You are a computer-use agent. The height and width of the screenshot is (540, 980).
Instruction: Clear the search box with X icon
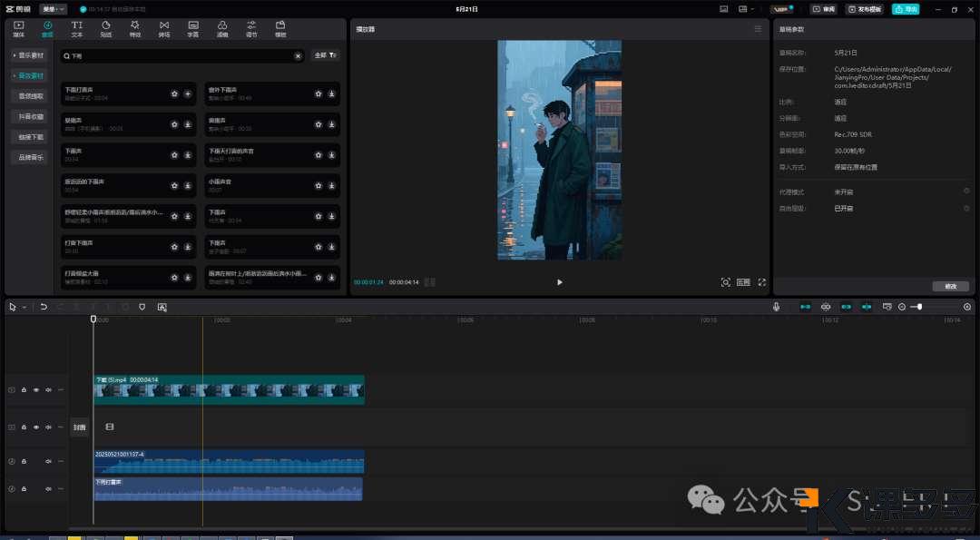coord(298,55)
